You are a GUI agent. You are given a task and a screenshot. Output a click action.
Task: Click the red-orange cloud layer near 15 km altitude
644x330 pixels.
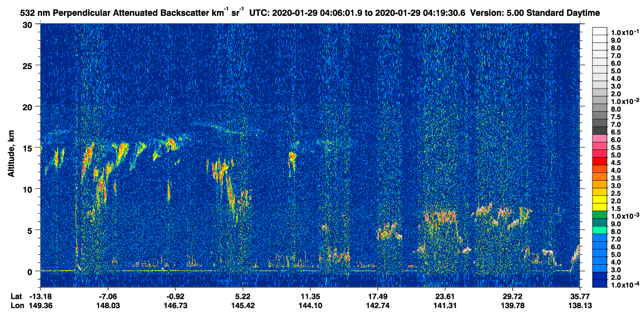[x=172, y=144]
